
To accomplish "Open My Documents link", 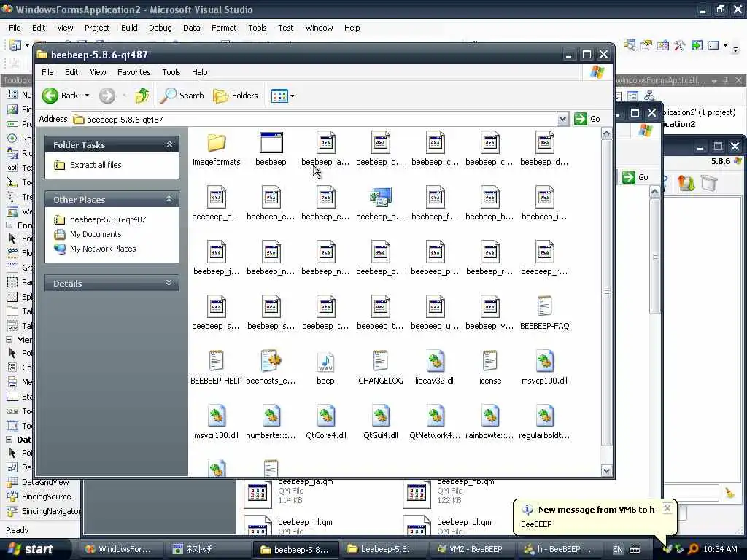I will point(96,234).
